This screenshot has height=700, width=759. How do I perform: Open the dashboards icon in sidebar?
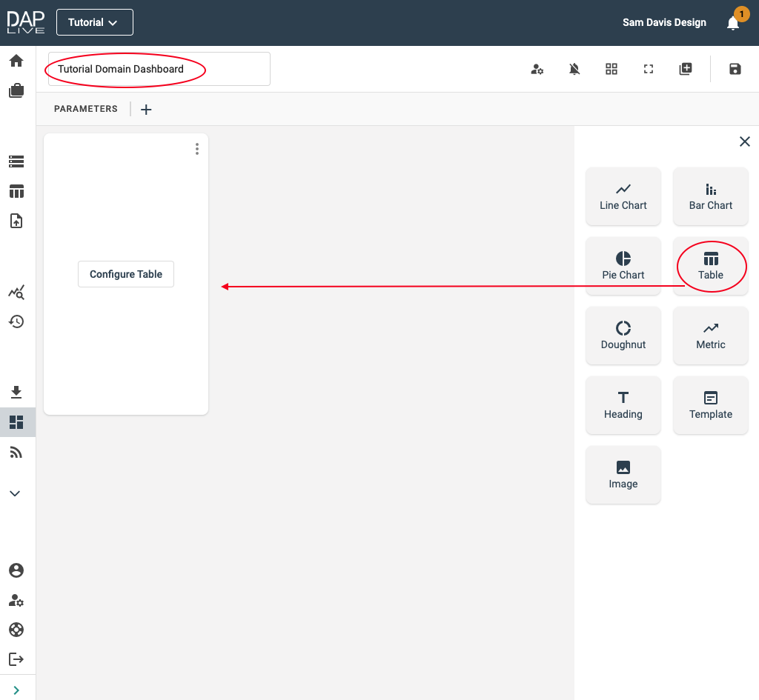[x=16, y=422]
